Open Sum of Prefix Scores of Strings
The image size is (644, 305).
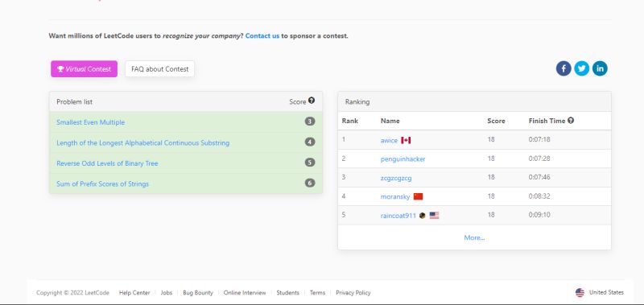tap(103, 184)
